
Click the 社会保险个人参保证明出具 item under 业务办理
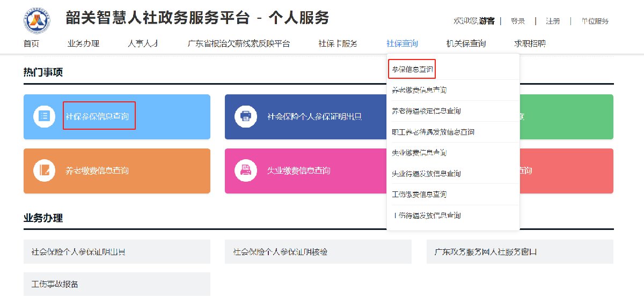(117, 251)
